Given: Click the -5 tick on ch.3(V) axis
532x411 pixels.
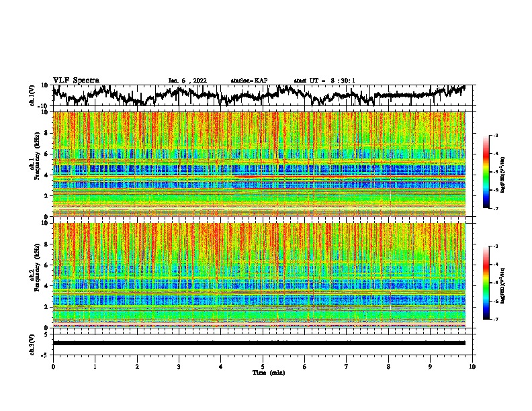Looking at the screenshot, I should (x=45, y=355).
